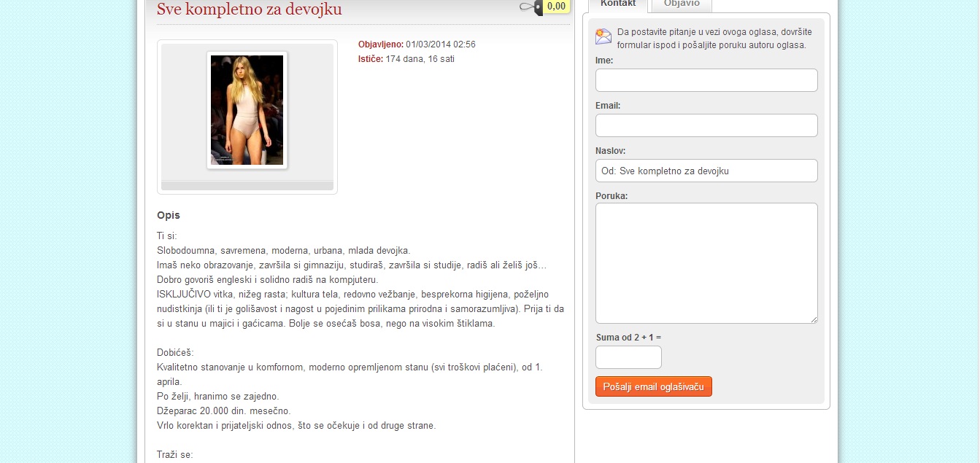980x463 pixels.
Task: Click the resize handle of Poruka textarea
Action: pos(814,319)
